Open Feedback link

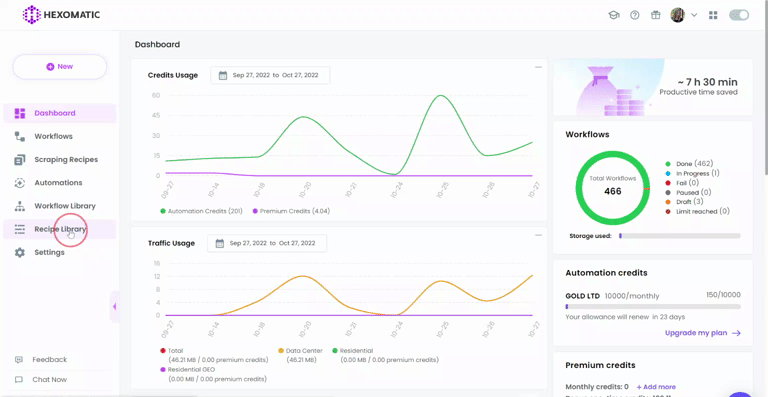pos(49,360)
